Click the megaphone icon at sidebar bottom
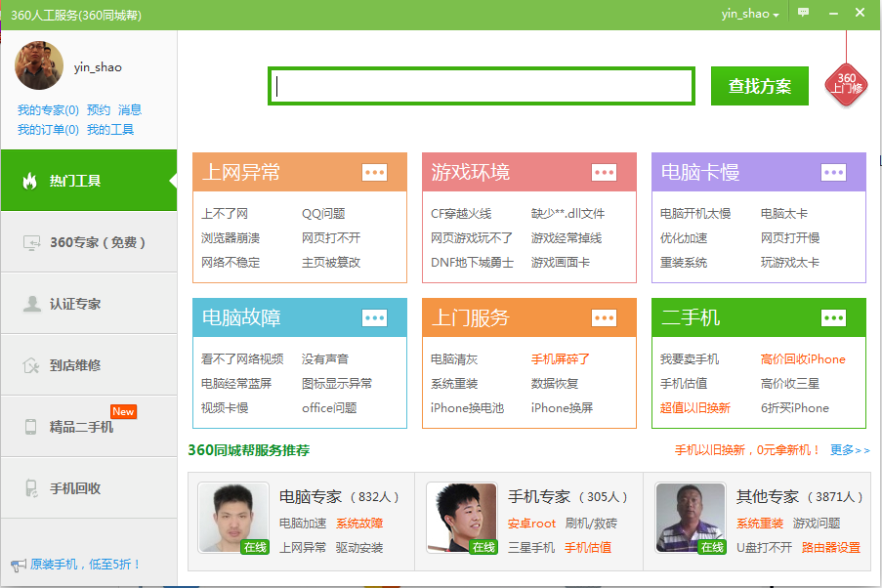This screenshot has width=882, height=588. 18,565
